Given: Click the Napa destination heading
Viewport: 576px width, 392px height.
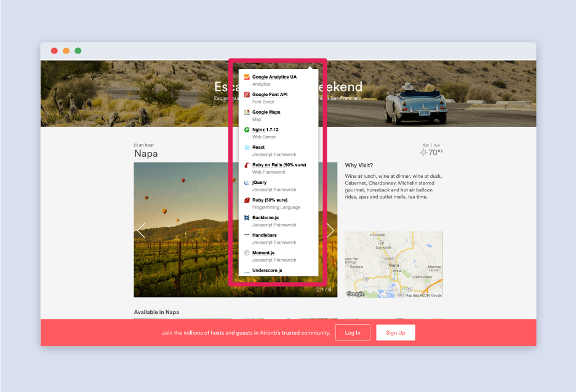Looking at the screenshot, I should click(146, 154).
